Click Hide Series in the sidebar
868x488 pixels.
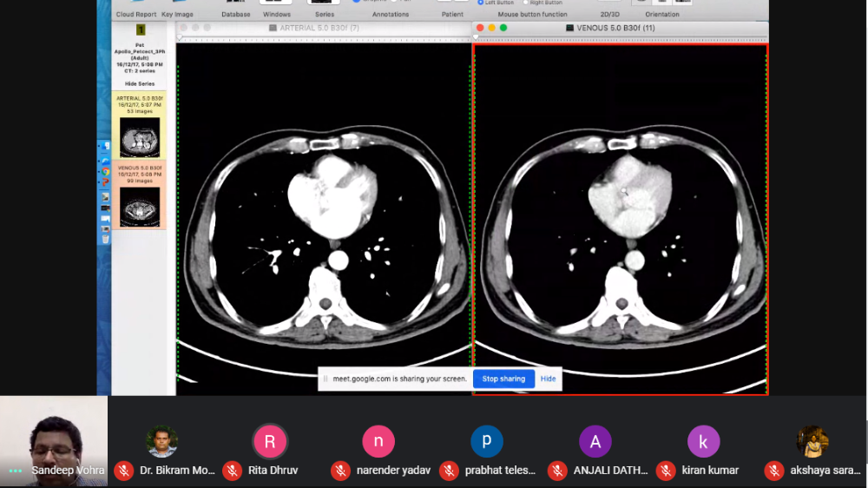pyautogui.click(x=140, y=83)
